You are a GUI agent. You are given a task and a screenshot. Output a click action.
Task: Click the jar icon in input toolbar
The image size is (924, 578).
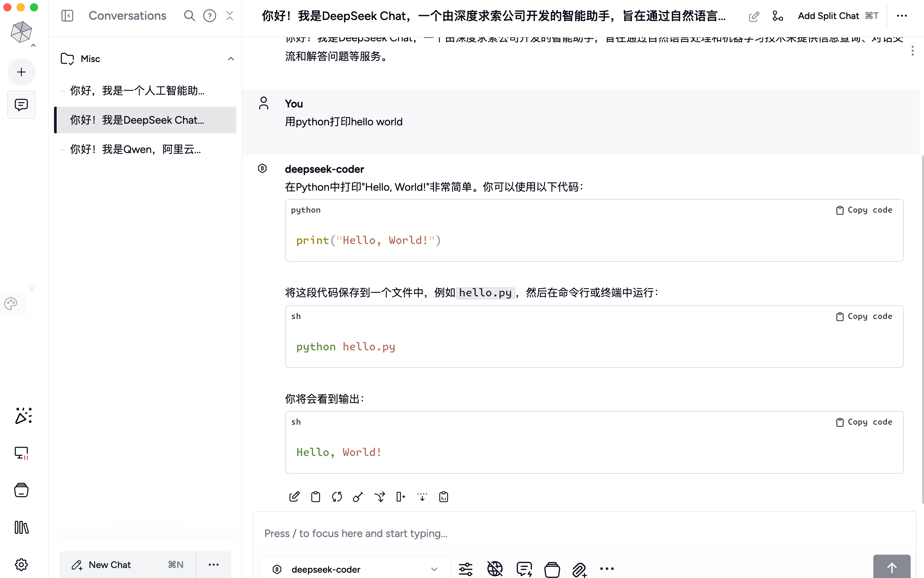point(552,569)
